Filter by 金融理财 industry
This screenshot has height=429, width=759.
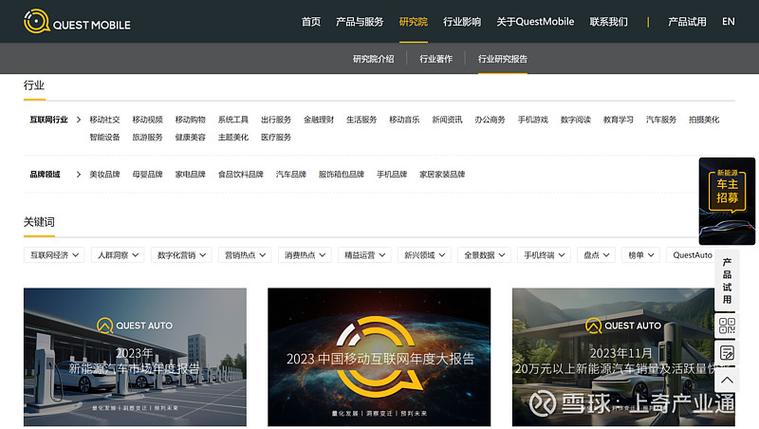[319, 120]
